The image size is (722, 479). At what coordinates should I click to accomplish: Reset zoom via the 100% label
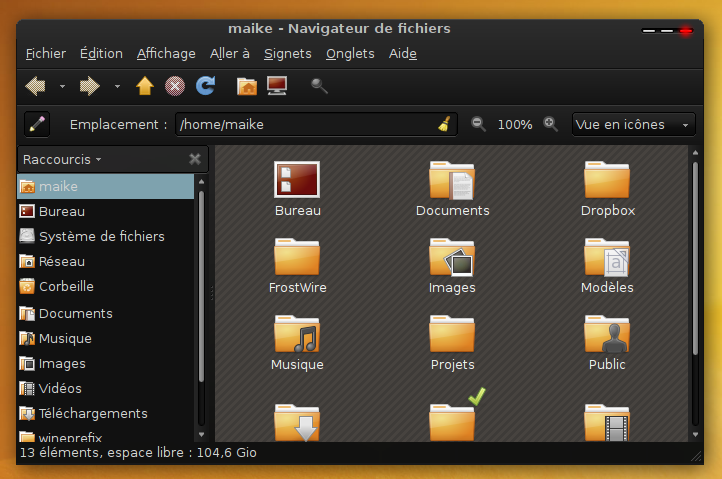click(515, 125)
